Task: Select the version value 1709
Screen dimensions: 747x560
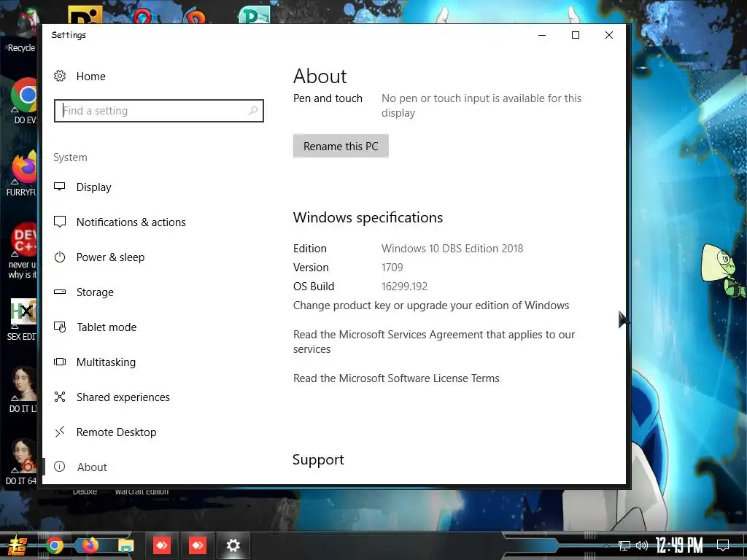Action: pyautogui.click(x=392, y=267)
